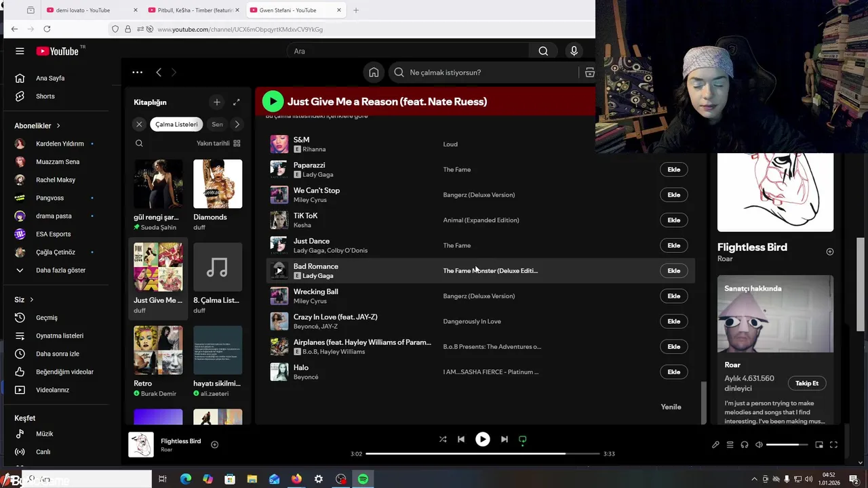Expand Kitaplığın library to full view
This screenshot has width=868, height=488.
[x=236, y=102]
